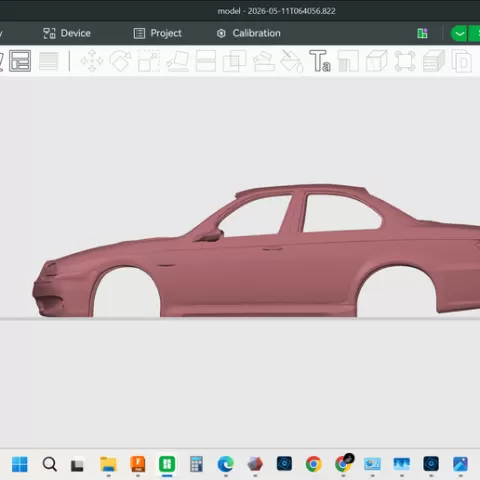The height and width of the screenshot is (480, 480).
Task: Select the variable layer height tool
Action: pos(49,61)
